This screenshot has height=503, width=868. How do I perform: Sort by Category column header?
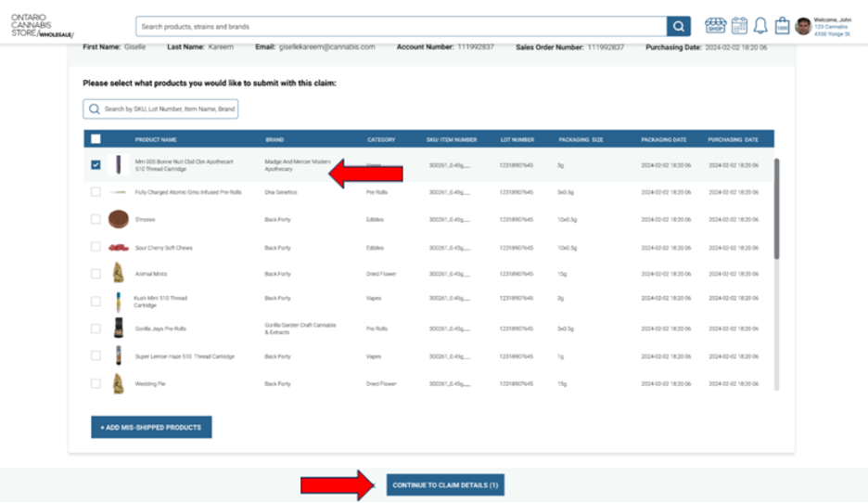coord(381,139)
